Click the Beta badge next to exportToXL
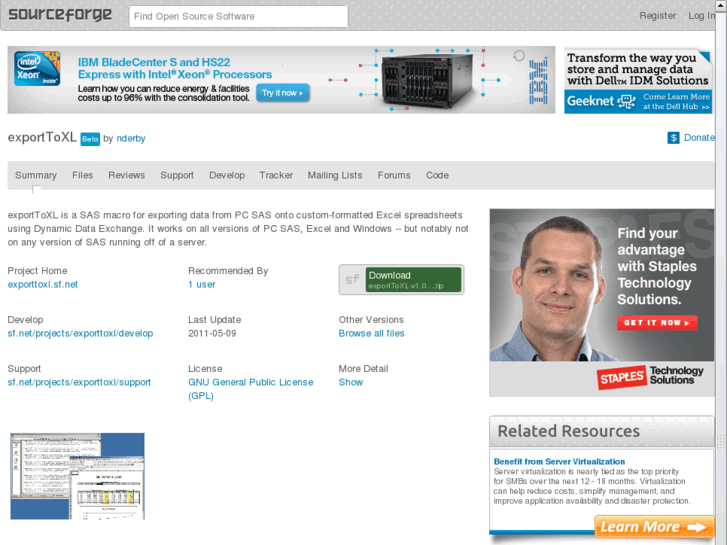Viewport: 727px width, 545px height. [x=90, y=139]
